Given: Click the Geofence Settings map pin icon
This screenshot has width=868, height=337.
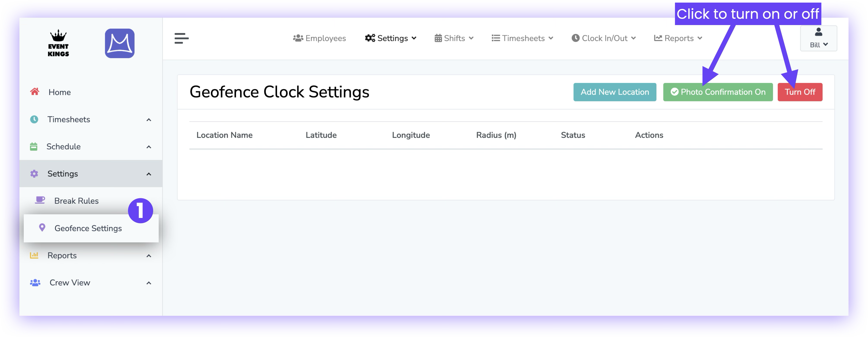Looking at the screenshot, I should coord(42,227).
